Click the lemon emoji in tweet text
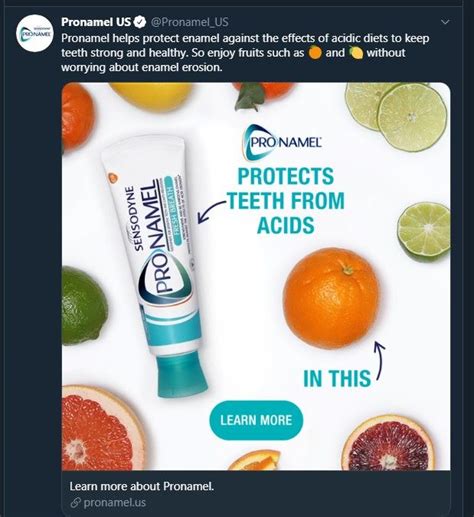474x517 pixels. (x=356, y=53)
